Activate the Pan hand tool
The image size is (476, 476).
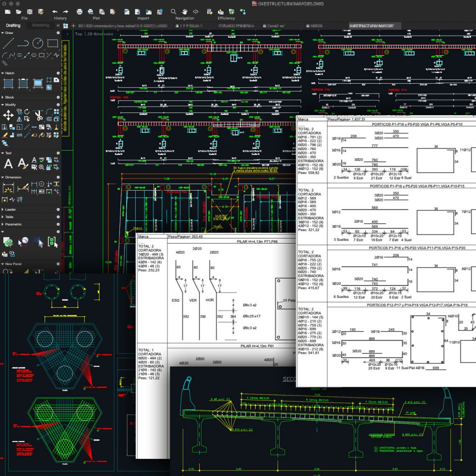coord(185,11)
